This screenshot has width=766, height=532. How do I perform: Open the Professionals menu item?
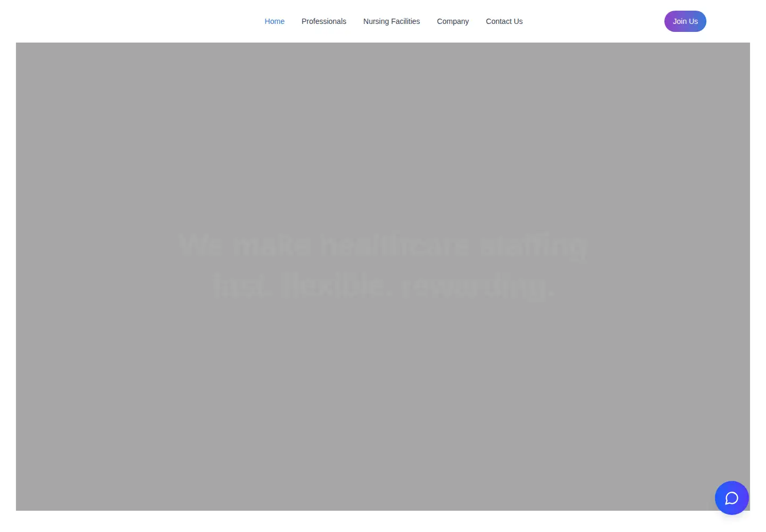click(323, 21)
